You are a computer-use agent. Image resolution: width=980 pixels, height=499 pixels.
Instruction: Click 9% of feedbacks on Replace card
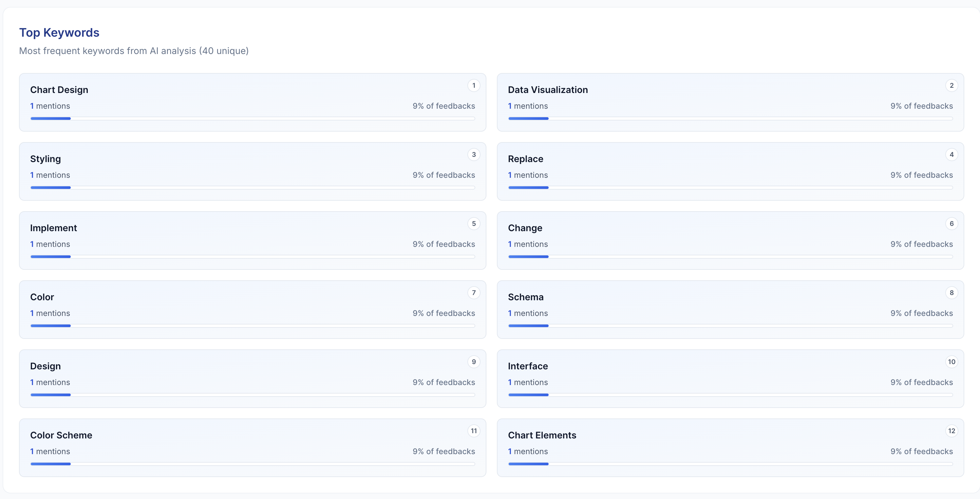click(921, 175)
